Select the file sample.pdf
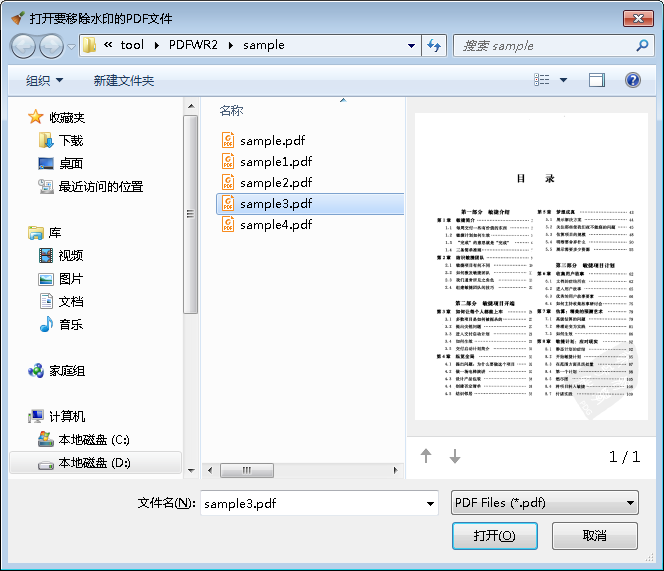The width and height of the screenshot is (664, 571). click(272, 140)
